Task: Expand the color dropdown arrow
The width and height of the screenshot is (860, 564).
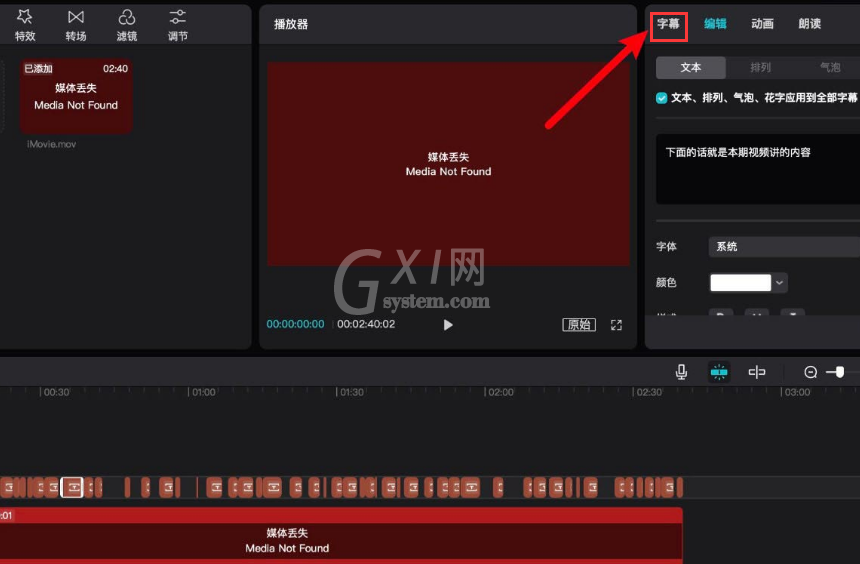Action: [779, 283]
